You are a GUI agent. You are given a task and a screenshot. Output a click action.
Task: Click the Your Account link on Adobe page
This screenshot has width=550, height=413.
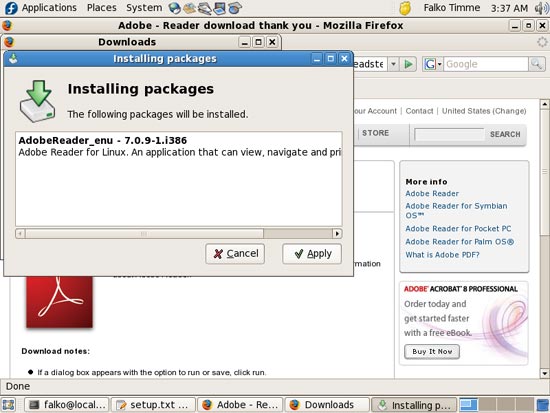[x=375, y=111]
